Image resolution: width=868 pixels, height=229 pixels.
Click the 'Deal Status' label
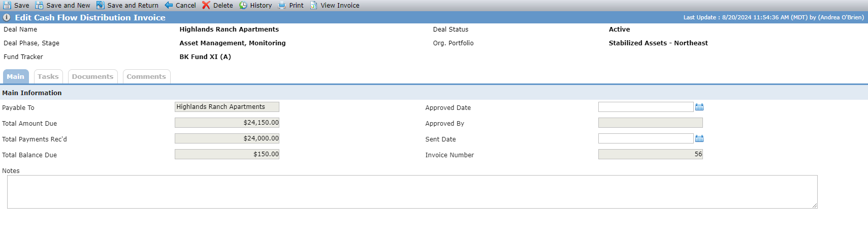[451, 30]
